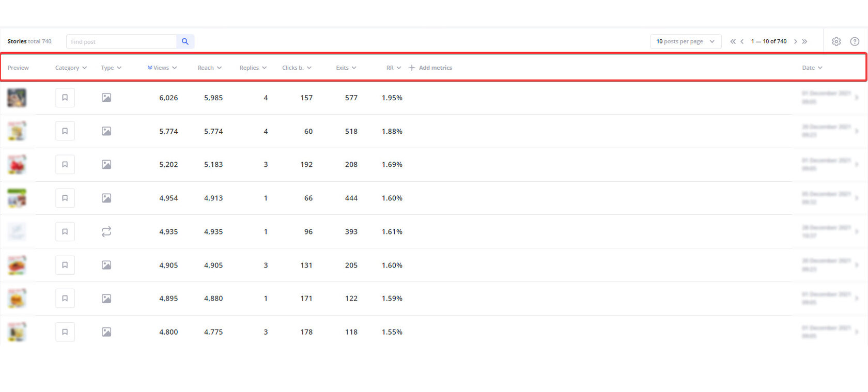Open the table settings gear icon
The width and height of the screenshot is (868, 392).
pyautogui.click(x=836, y=41)
